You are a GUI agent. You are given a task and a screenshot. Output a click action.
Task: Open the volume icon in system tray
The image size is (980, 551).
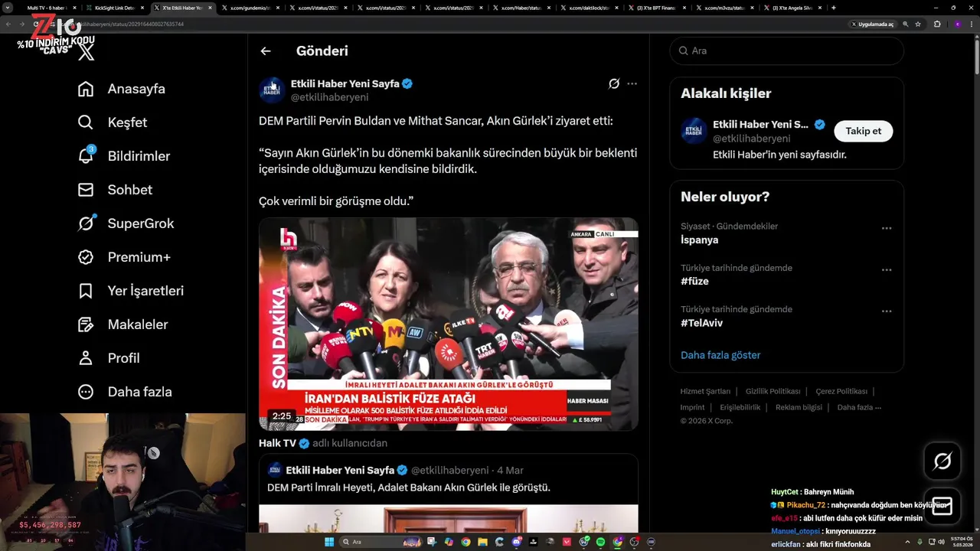(941, 542)
